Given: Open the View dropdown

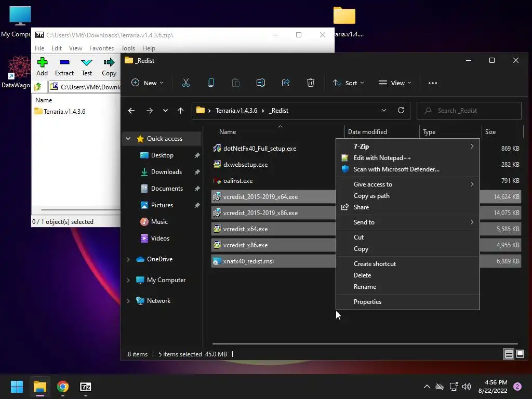Looking at the screenshot, I should click(x=395, y=83).
